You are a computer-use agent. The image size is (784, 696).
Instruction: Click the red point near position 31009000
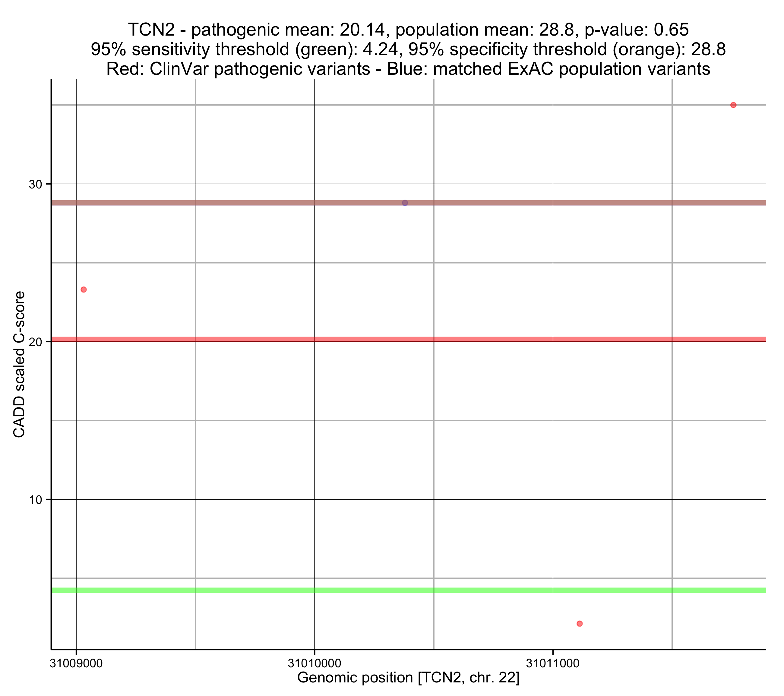pos(84,290)
